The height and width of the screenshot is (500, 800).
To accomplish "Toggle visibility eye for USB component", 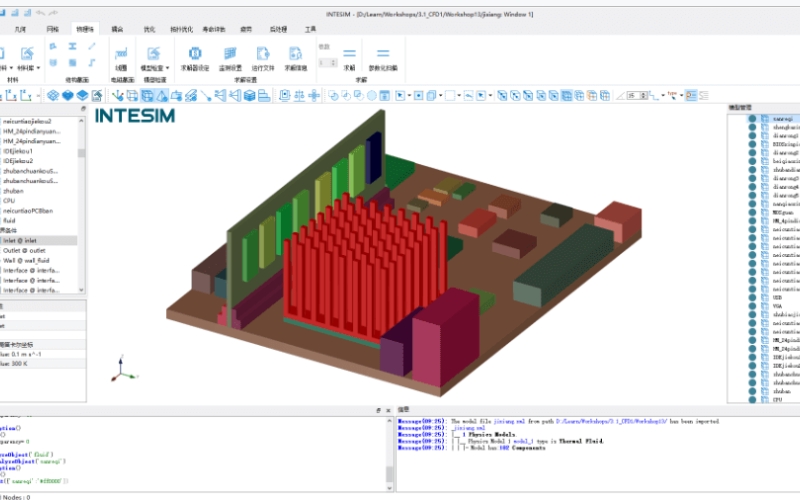I will click(x=752, y=297).
